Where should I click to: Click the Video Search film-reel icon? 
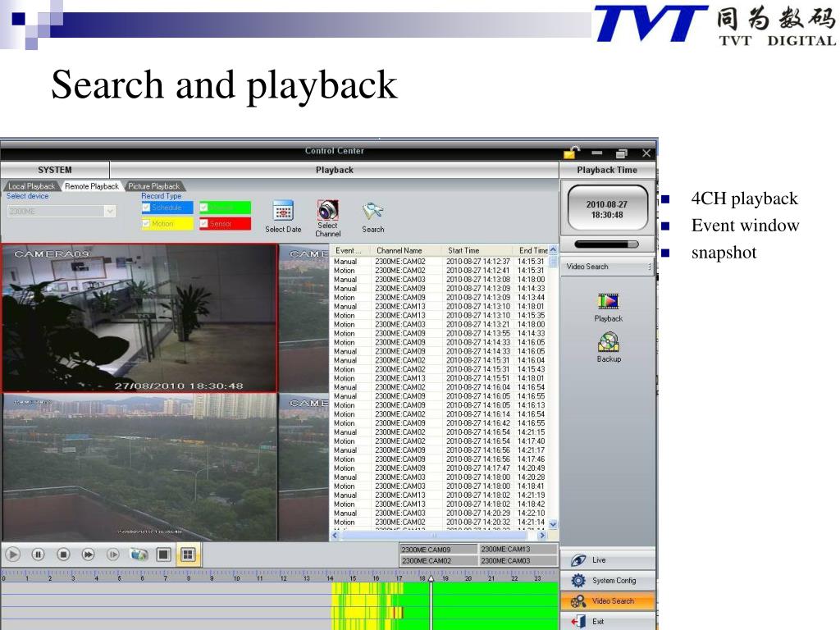(578, 601)
